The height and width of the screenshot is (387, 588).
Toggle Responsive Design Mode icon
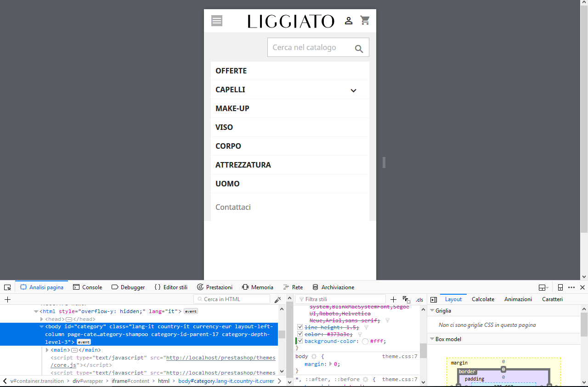[x=560, y=287]
